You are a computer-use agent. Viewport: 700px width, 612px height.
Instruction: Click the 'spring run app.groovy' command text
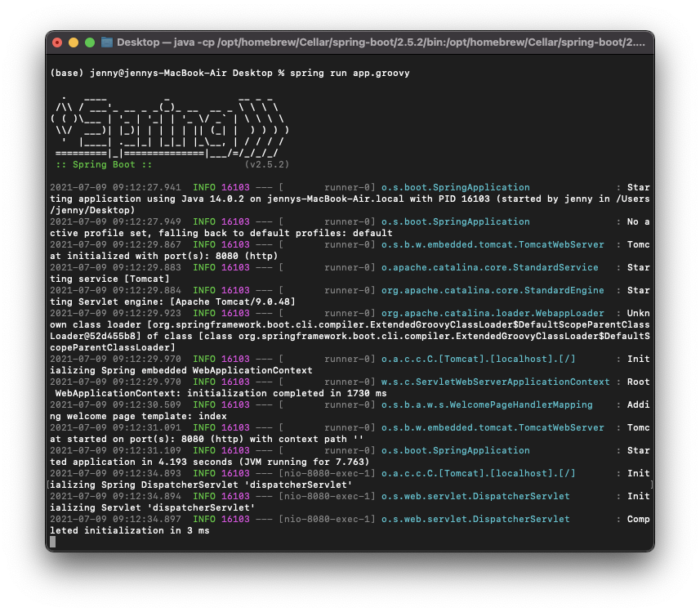(x=350, y=73)
